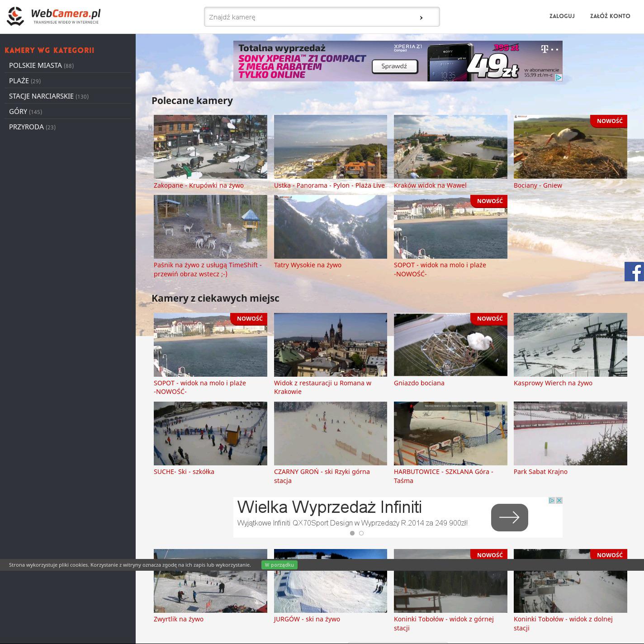Open the Zakopane Krupówki camera thumbnail
The height and width of the screenshot is (644, 644).
coord(210,147)
